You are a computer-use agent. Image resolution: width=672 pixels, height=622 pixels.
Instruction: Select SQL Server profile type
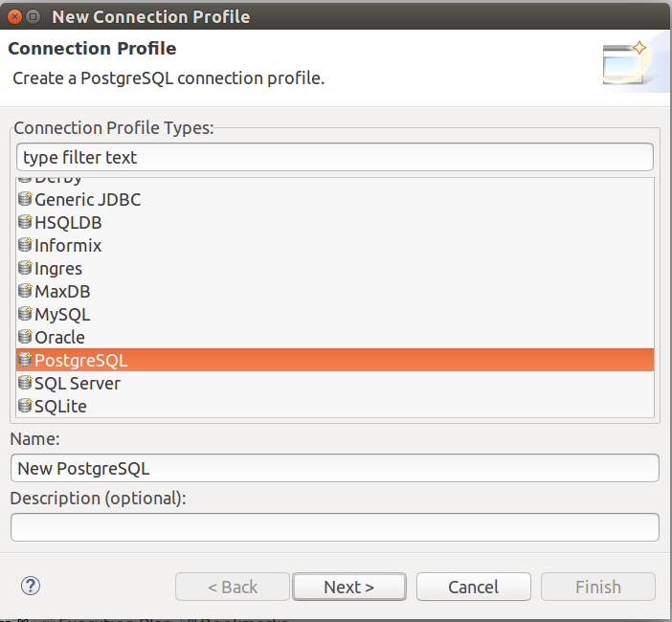(335, 383)
